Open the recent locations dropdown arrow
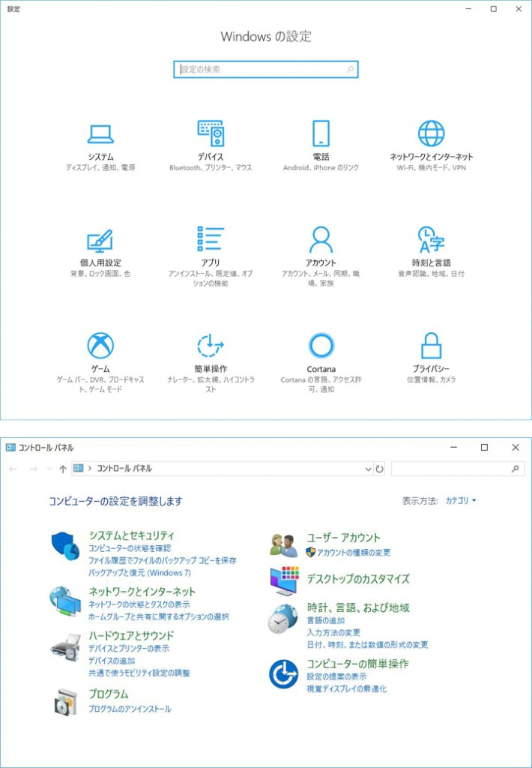The image size is (532, 768). (x=49, y=469)
